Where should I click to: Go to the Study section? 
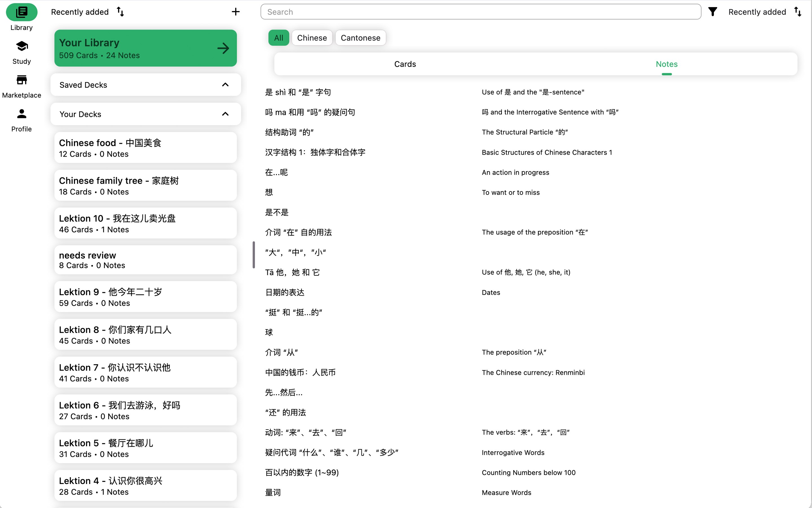[21, 52]
